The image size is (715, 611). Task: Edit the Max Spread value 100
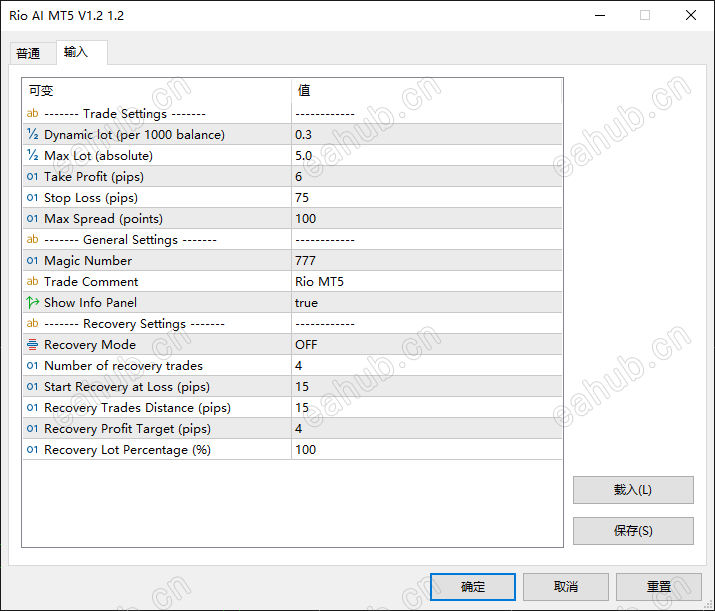(x=426, y=218)
